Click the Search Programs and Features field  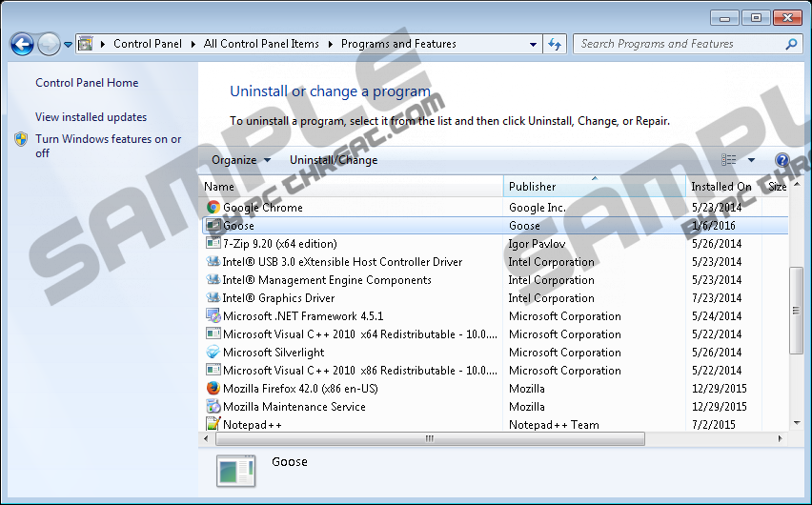(x=677, y=44)
